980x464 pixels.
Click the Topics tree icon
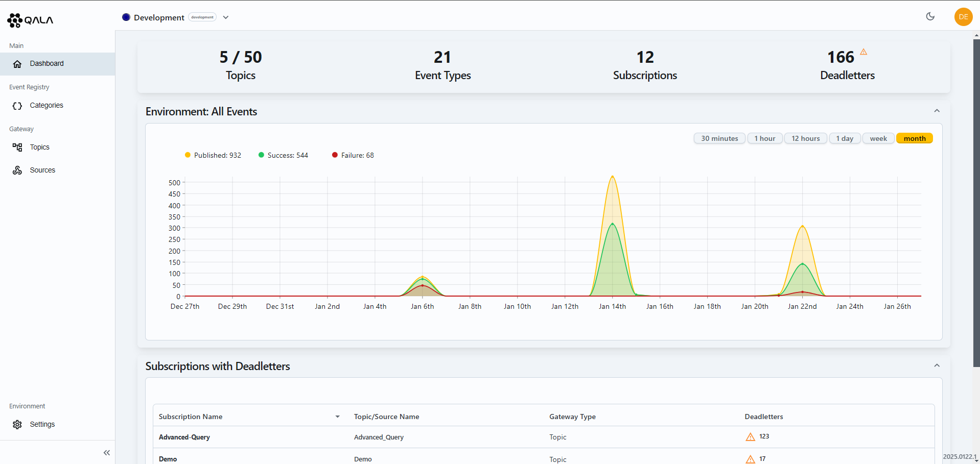[x=17, y=148]
